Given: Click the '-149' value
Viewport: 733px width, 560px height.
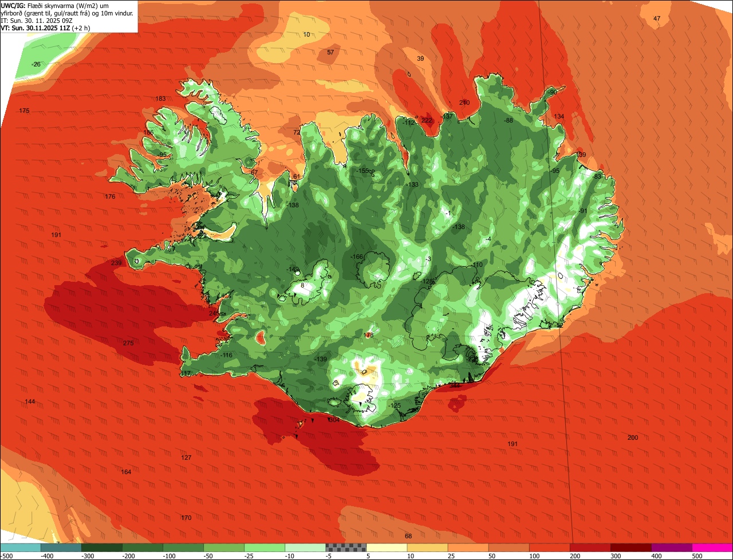Looking at the screenshot, I should pyautogui.click(x=293, y=269).
